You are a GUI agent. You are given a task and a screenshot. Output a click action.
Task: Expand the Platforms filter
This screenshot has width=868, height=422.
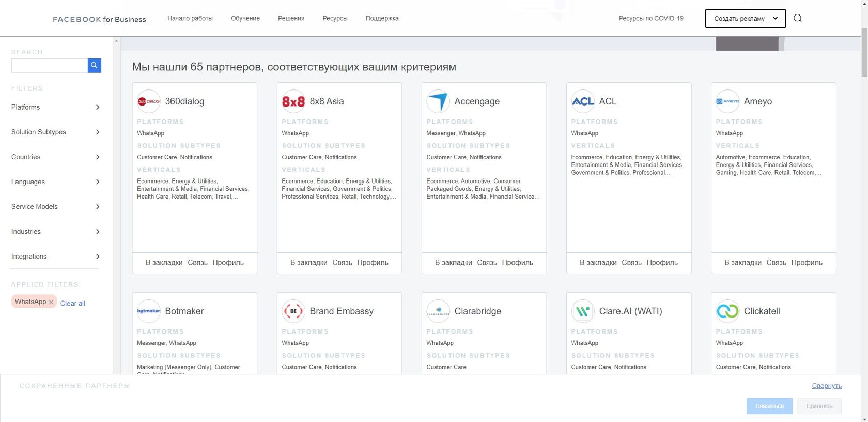[x=55, y=107]
